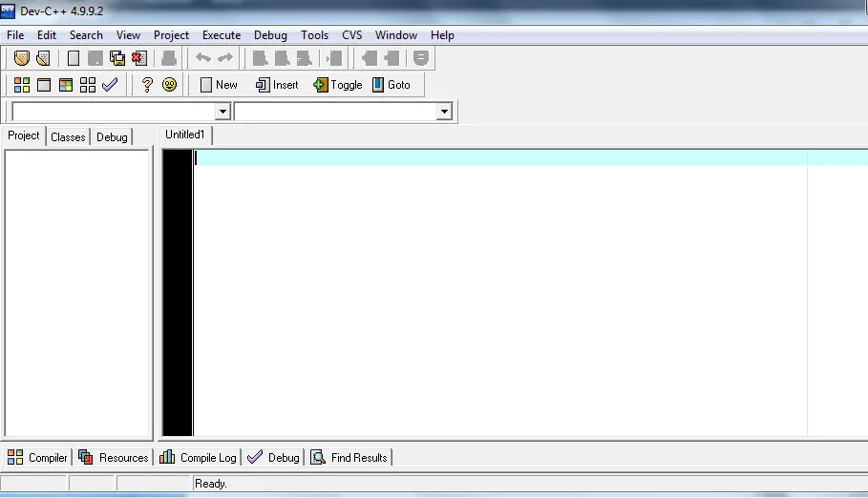This screenshot has height=498, width=868.
Task: Click the greyed-out Find Next icon
Action: click(x=304, y=57)
